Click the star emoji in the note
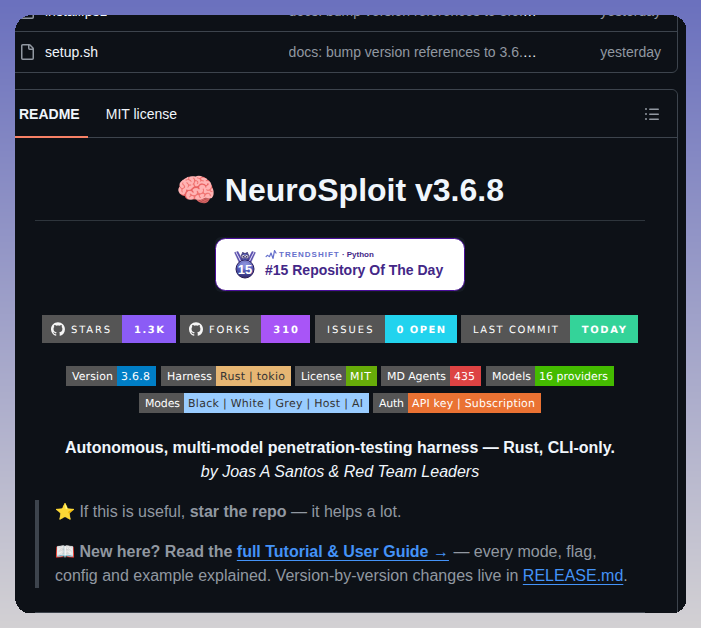Viewport: 701px width, 628px height. point(65,512)
